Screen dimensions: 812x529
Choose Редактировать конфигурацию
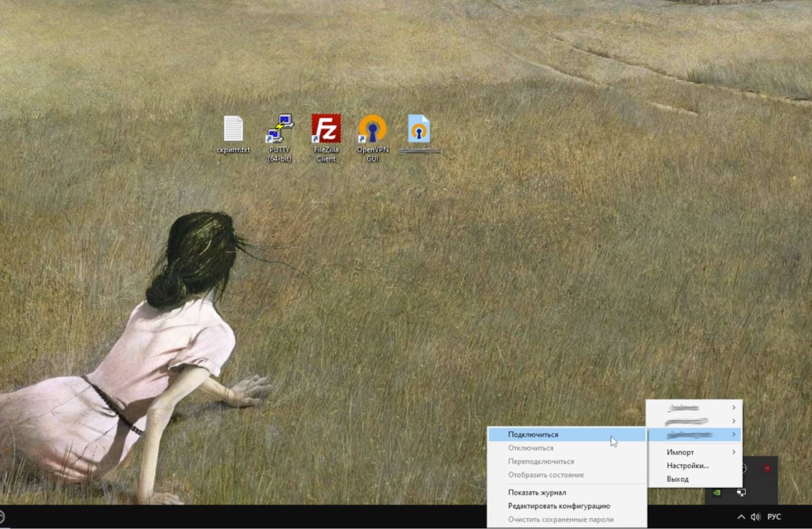click(x=567, y=506)
